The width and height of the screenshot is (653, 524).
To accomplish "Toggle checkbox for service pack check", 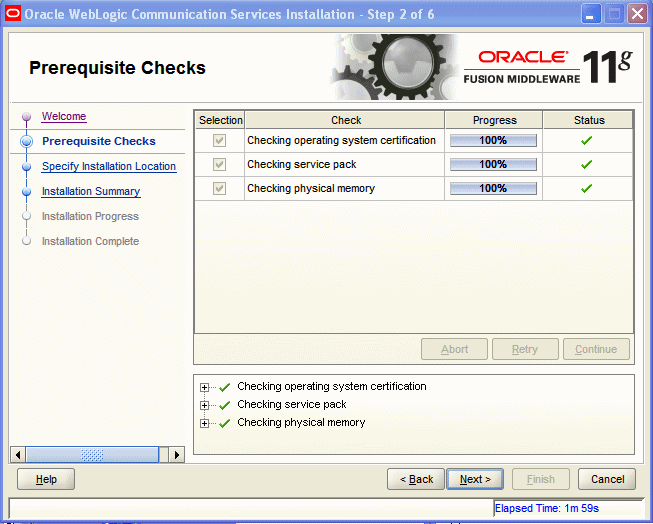I will click(219, 164).
